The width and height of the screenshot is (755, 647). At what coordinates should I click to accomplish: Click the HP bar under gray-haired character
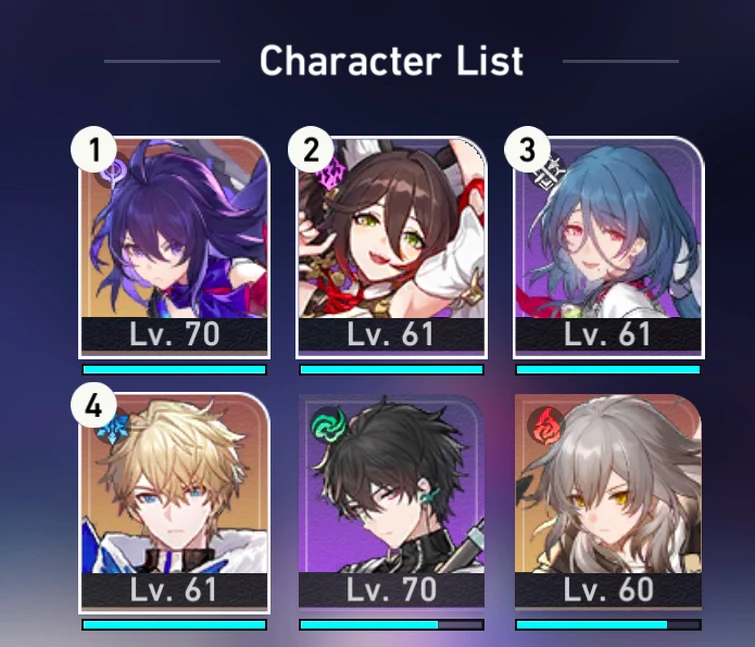(x=609, y=625)
